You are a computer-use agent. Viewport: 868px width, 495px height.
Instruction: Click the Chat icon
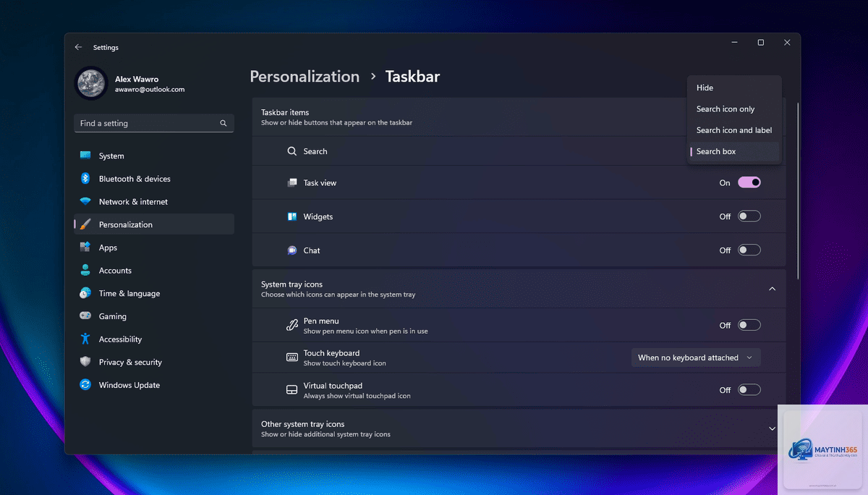pyautogui.click(x=292, y=250)
